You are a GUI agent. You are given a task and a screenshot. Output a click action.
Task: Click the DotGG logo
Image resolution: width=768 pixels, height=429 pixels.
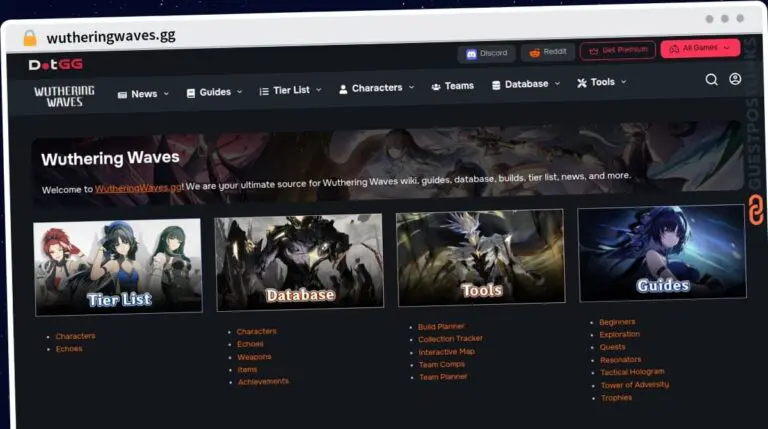pyautogui.click(x=56, y=65)
